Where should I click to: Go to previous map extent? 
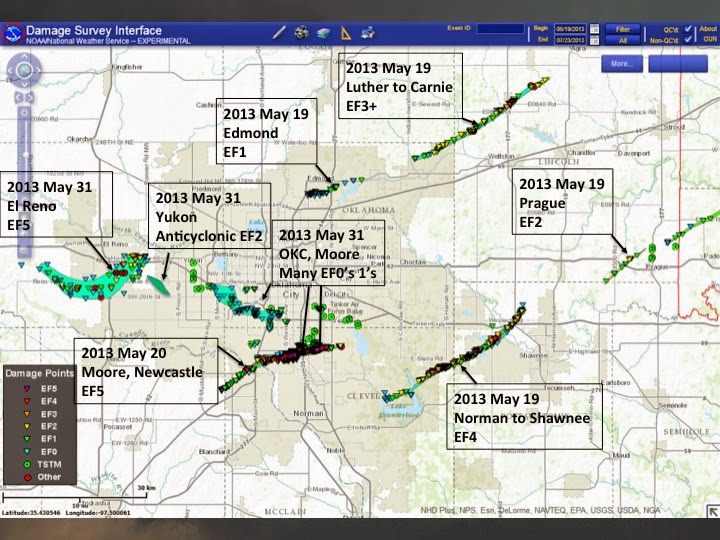[18, 97]
